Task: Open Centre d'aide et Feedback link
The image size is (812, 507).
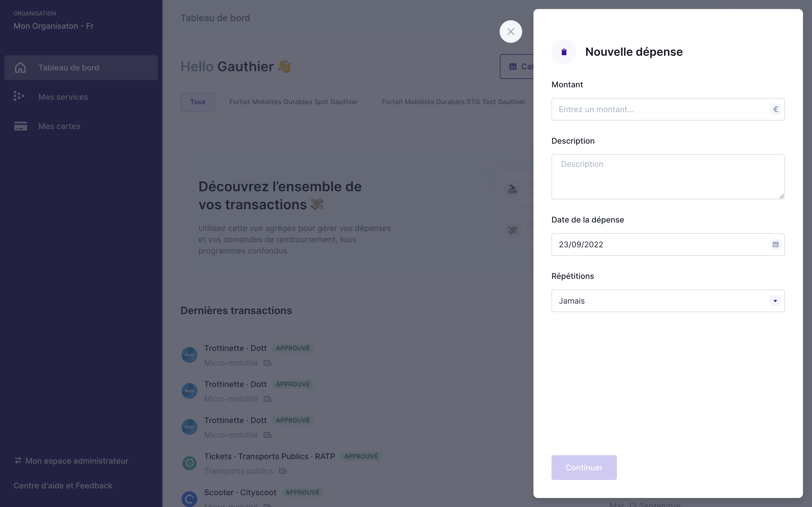Action: [63, 486]
